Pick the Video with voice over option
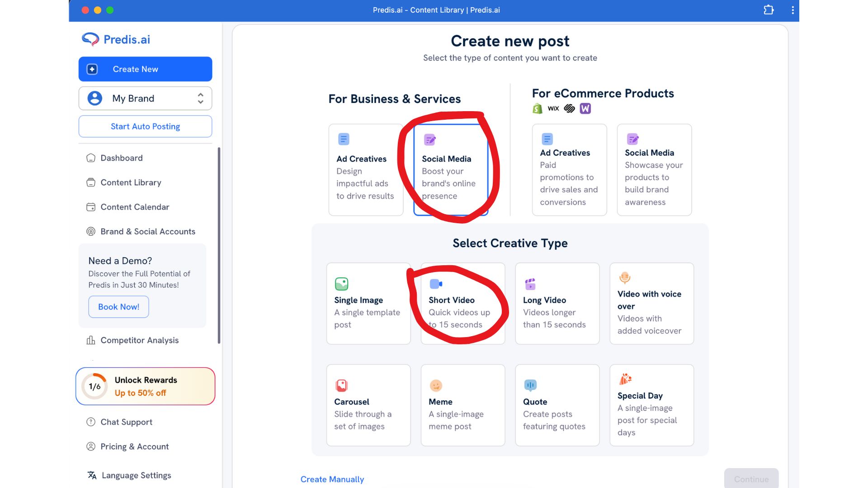The width and height of the screenshot is (868, 488). pos(651,304)
